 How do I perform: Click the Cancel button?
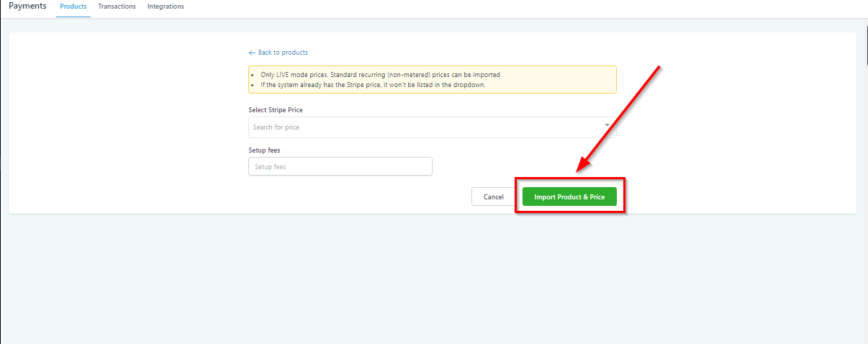[x=493, y=197]
